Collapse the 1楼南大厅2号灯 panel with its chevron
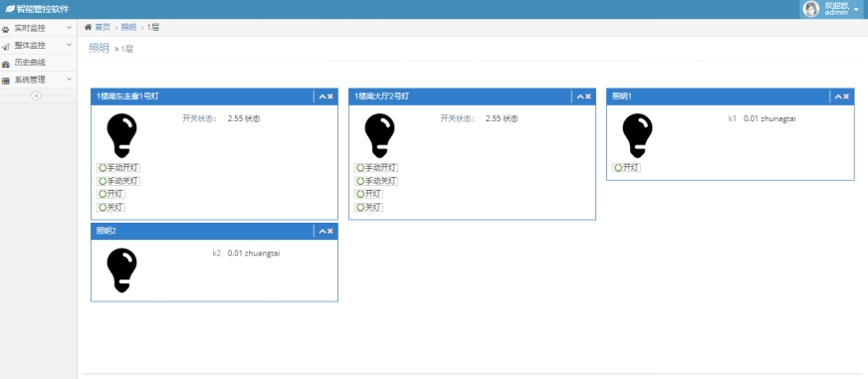The height and width of the screenshot is (379, 868). pyautogui.click(x=580, y=96)
